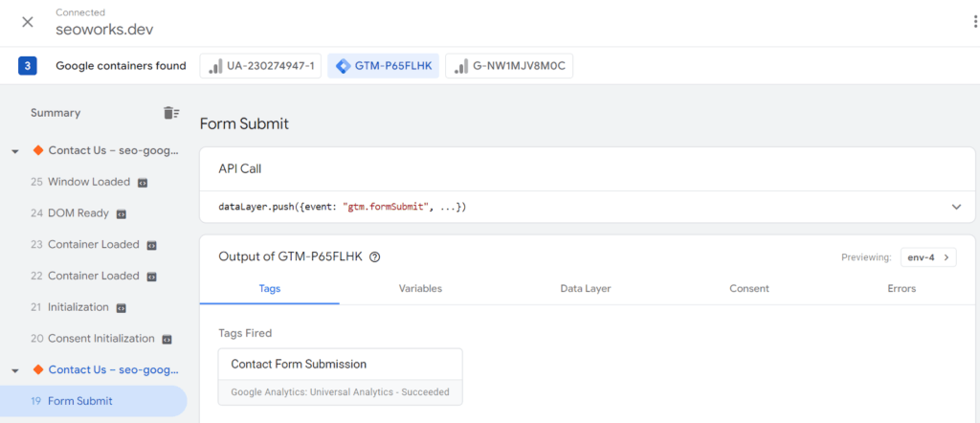Clear events with the trash list icon
Image resolution: width=980 pixels, height=423 pixels.
[x=171, y=113]
